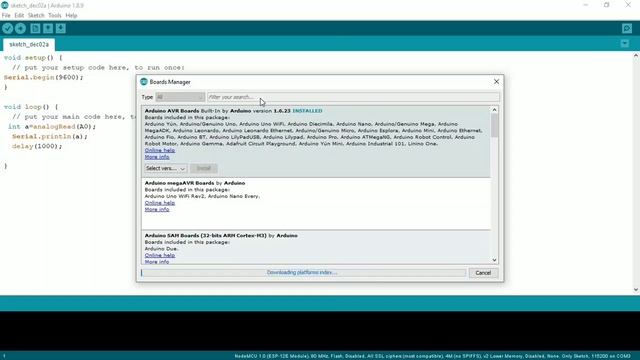Click the editor scroll up arrow

(636, 56)
